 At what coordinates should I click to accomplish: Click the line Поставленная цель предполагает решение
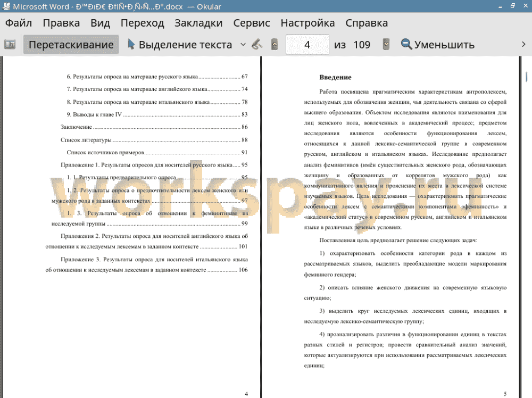pos(398,240)
